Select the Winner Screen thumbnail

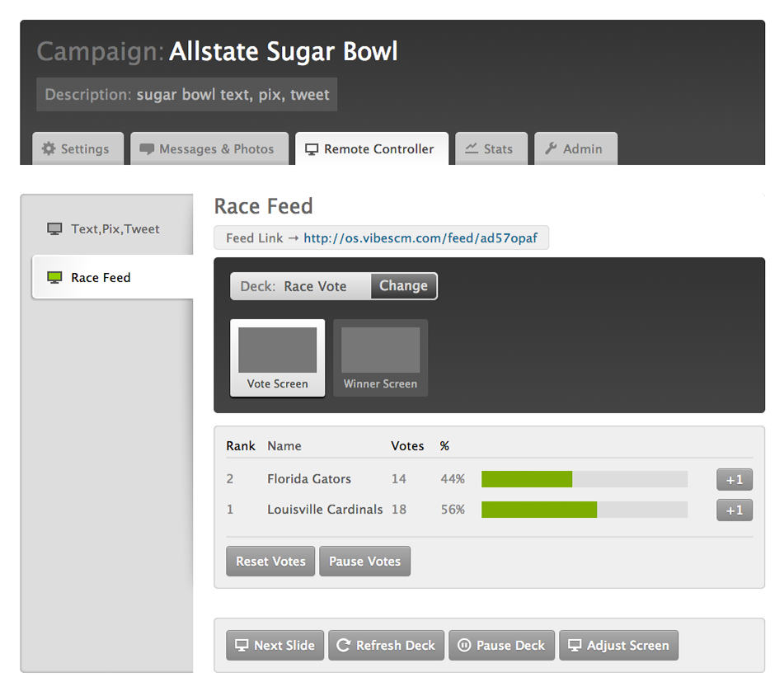pyautogui.click(x=380, y=358)
